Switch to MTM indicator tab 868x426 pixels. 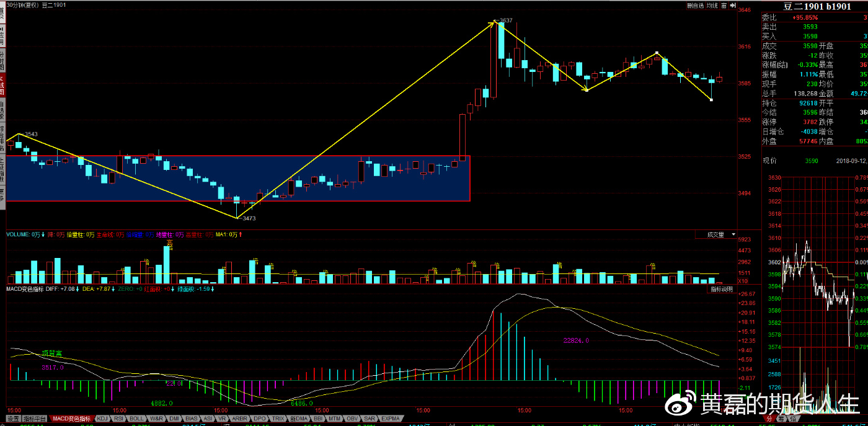(334, 419)
